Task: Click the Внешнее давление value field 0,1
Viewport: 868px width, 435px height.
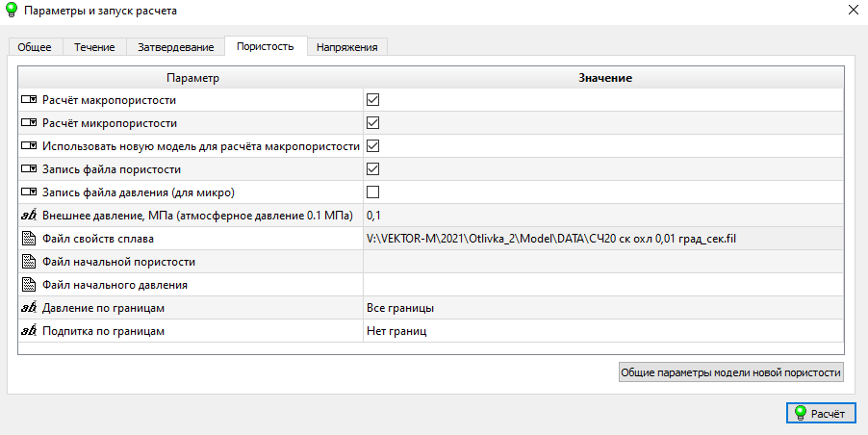Action: [x=601, y=216]
